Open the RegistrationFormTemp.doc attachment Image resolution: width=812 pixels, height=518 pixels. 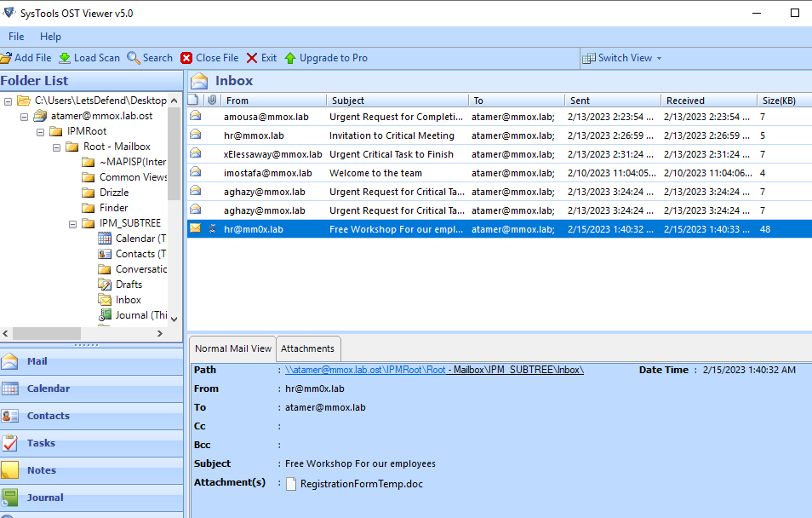[x=361, y=484]
